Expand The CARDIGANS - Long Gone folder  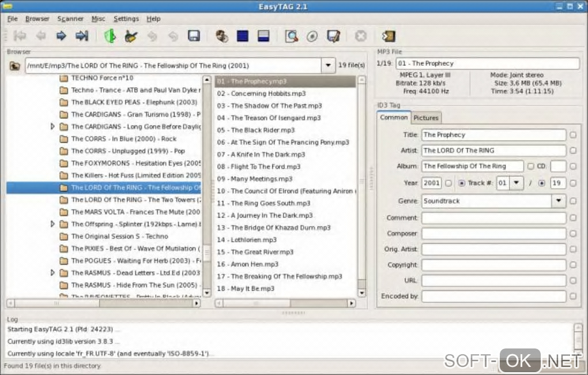click(x=52, y=126)
